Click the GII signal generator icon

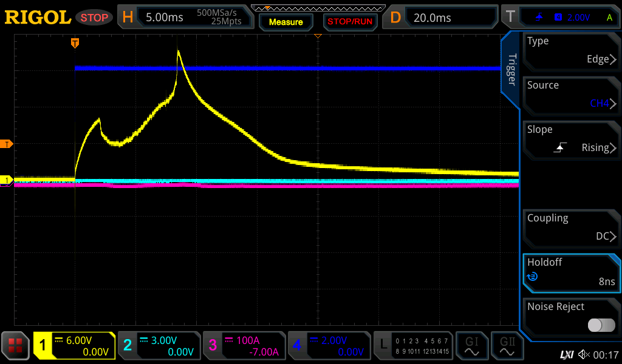click(x=507, y=346)
